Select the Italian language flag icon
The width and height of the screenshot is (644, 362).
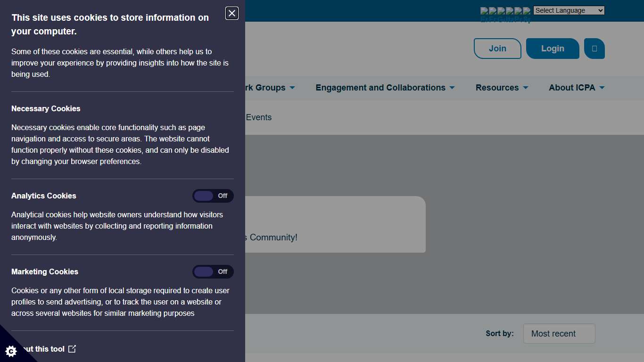(510, 11)
